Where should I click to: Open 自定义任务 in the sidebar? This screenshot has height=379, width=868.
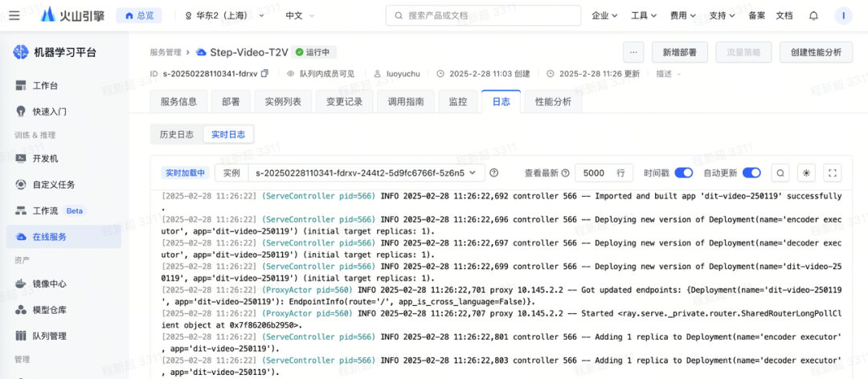point(63,184)
